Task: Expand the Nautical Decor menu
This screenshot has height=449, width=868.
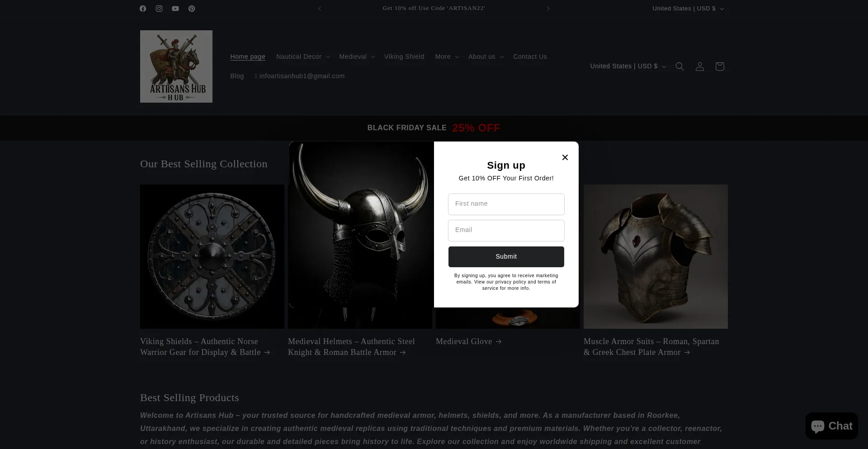Action: [x=303, y=57]
